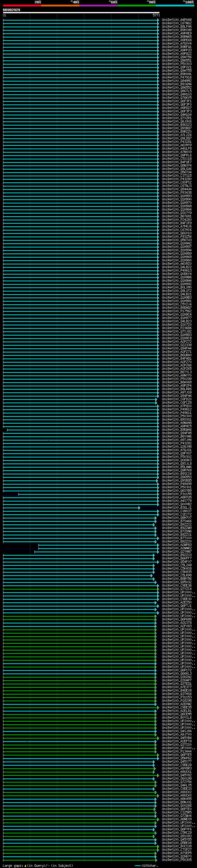Select hit label UniRef100_Q9FVG7
The height and width of the screenshot is (868, 197).
(x=176, y=454)
